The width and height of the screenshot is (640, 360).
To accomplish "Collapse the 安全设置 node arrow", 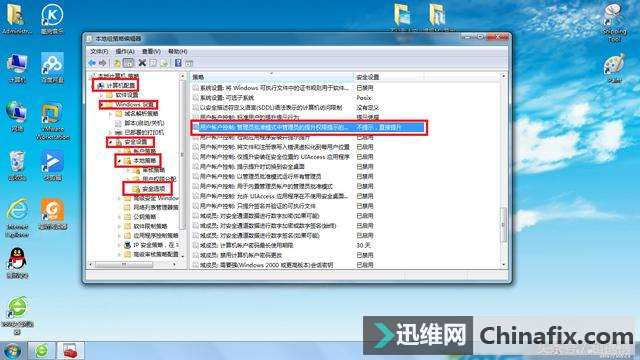I will 110,142.
